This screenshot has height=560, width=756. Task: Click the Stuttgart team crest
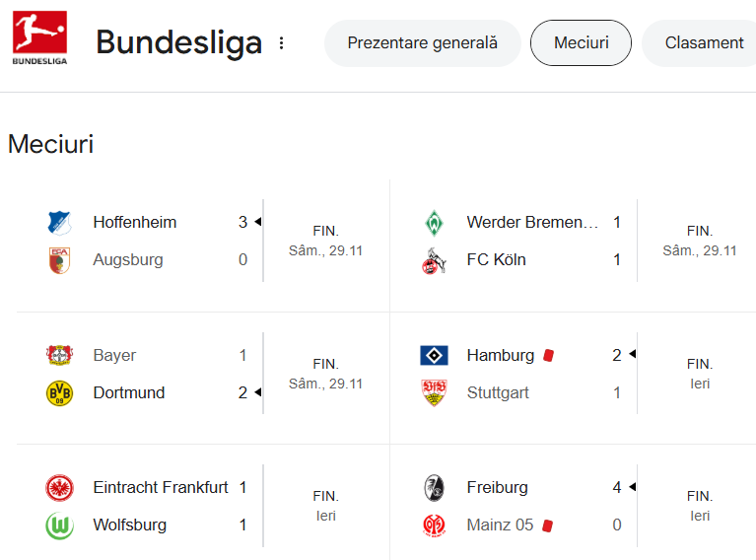click(433, 393)
